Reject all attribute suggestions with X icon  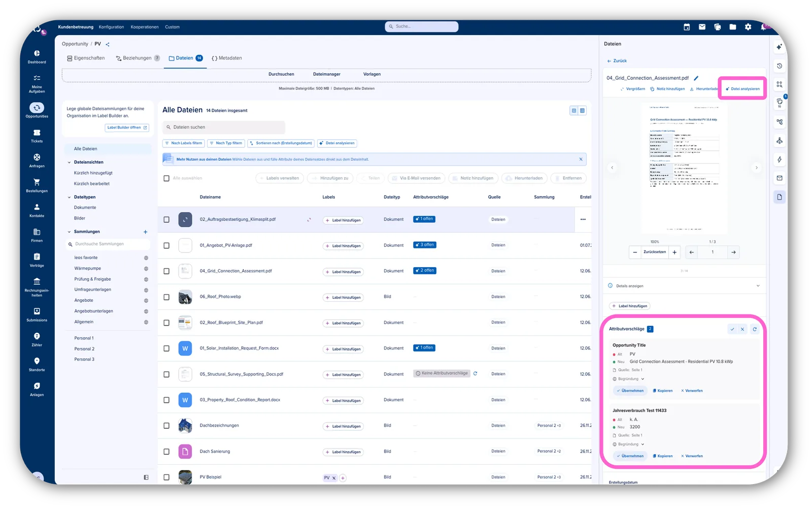click(742, 329)
